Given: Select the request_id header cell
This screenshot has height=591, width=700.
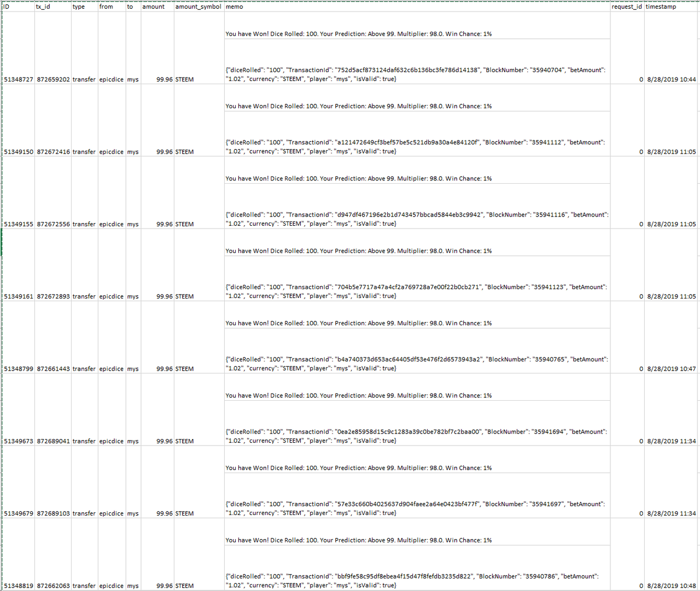Looking at the screenshot, I should point(627,7).
